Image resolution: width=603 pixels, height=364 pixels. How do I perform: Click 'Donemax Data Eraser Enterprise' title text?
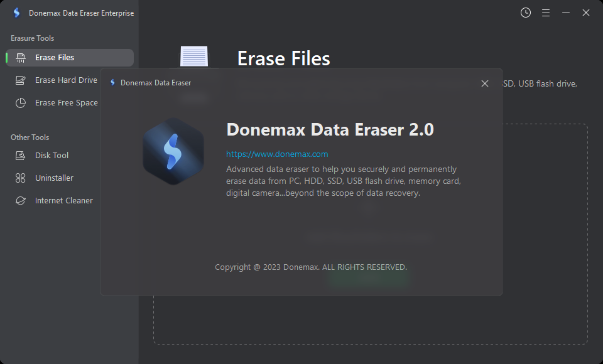(x=81, y=13)
